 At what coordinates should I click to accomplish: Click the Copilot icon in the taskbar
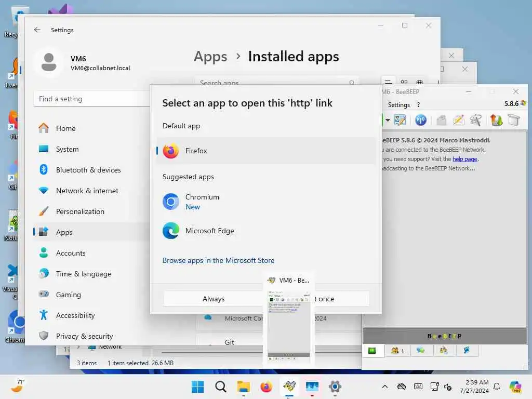[x=515, y=387]
